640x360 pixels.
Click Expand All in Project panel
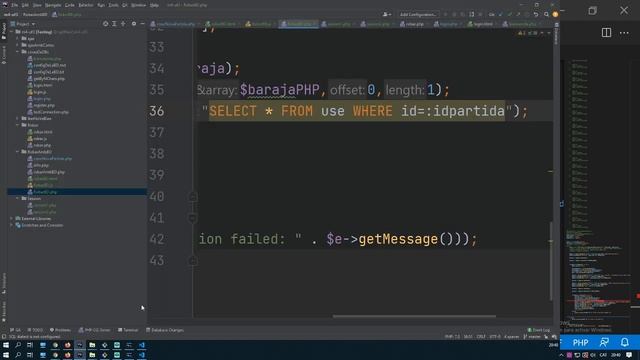point(114,24)
